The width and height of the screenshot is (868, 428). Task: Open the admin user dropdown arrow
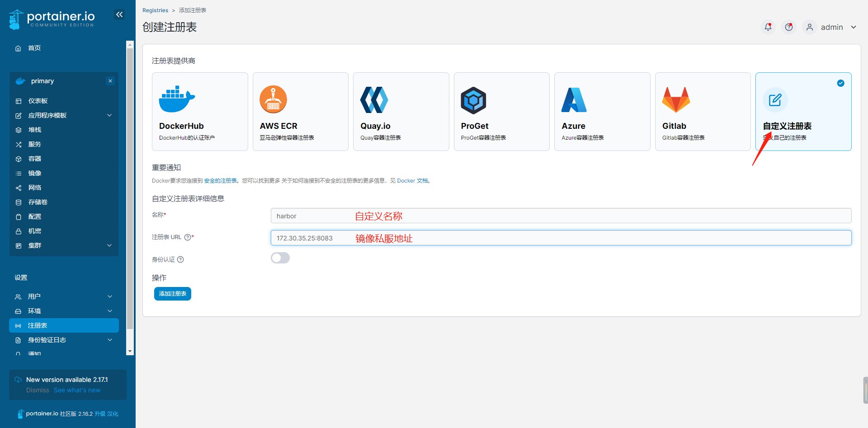coord(854,27)
